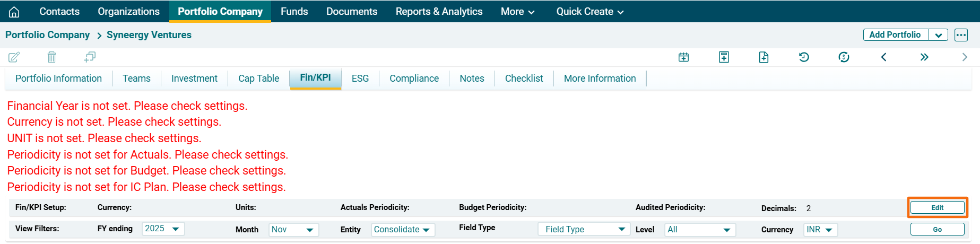Image resolution: width=980 pixels, height=244 pixels.
Task: Click the currency refresh dollar icon
Action: pyautogui.click(x=844, y=57)
